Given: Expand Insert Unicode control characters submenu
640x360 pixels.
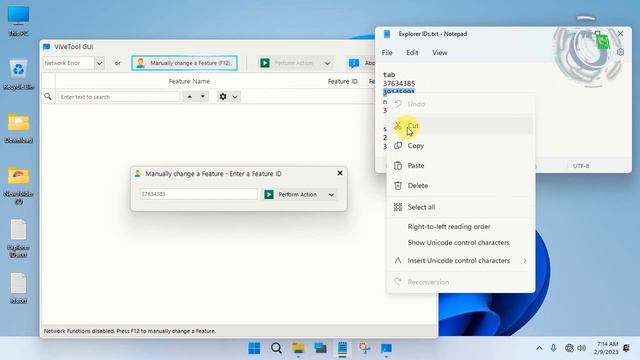Looking at the screenshot, I should coord(460,260).
